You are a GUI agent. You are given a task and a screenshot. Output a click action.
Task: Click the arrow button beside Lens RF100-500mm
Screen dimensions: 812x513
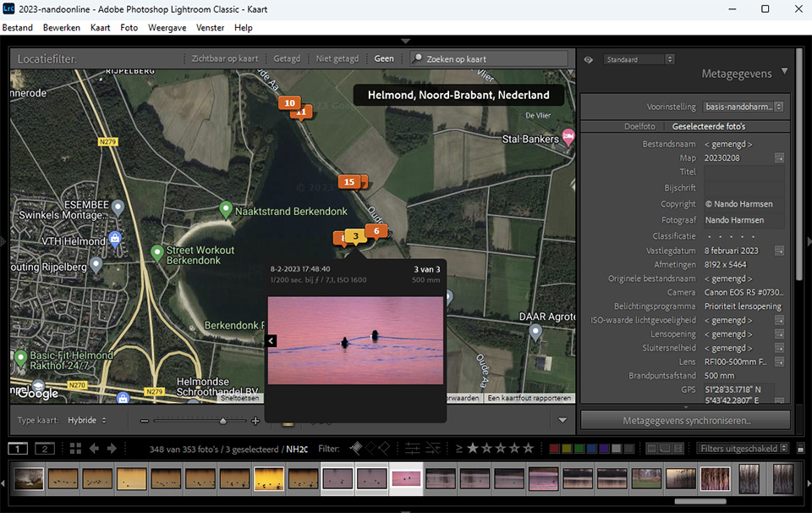(779, 361)
